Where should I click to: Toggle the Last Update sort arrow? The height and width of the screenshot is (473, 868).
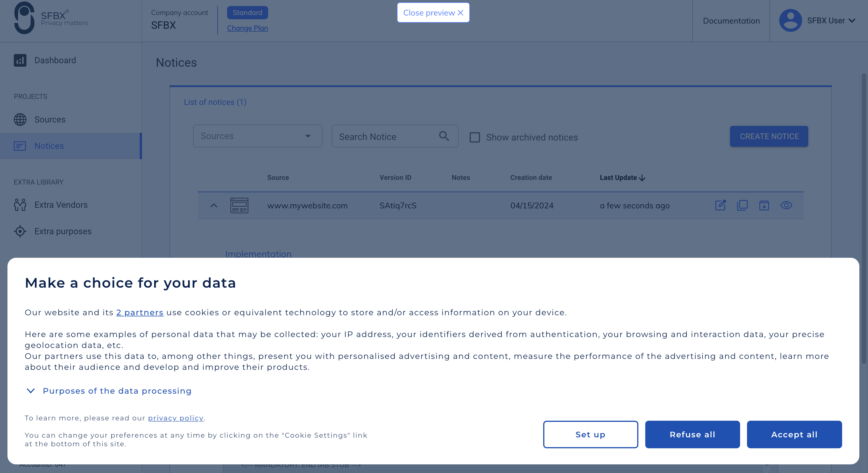tap(642, 178)
